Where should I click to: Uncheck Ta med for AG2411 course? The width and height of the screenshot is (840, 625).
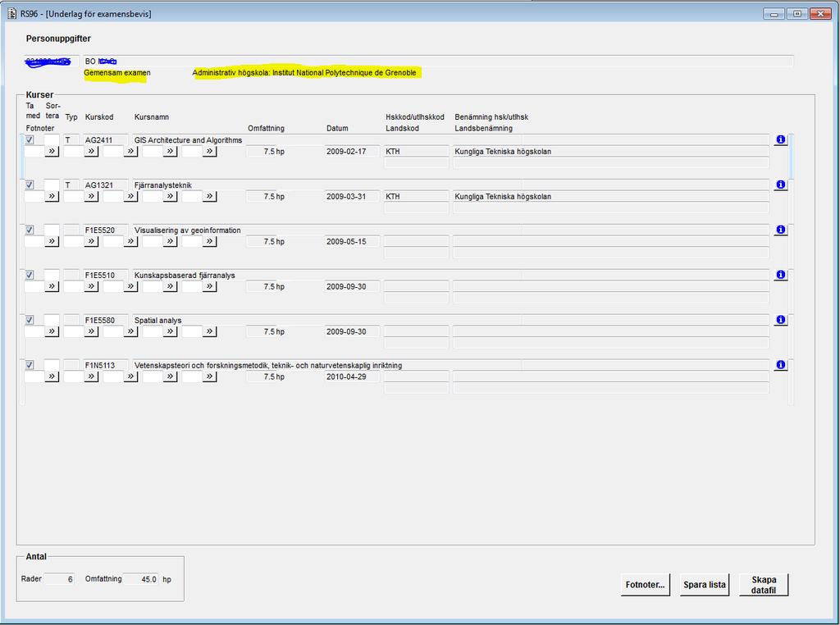(30, 139)
